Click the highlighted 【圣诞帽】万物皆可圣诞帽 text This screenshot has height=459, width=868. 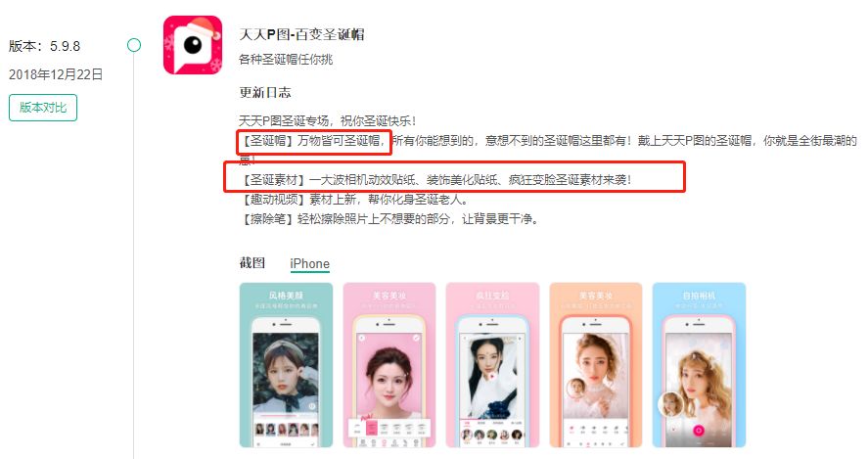click(x=314, y=141)
